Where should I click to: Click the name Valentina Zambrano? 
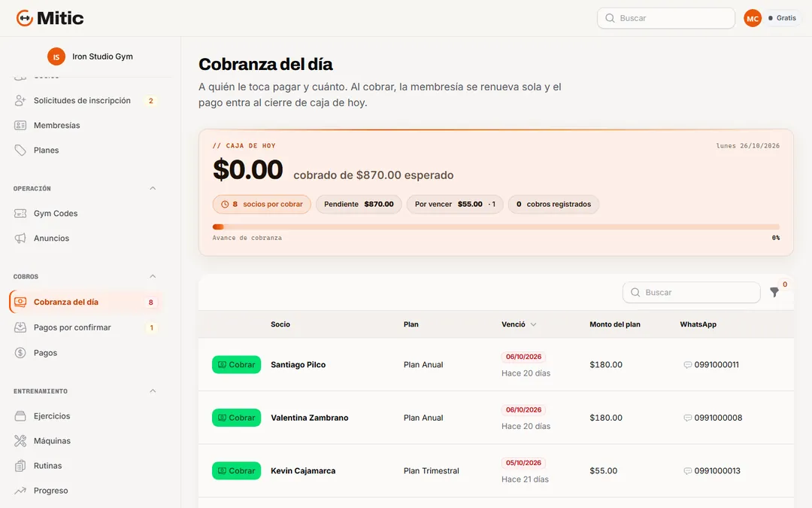tap(310, 418)
